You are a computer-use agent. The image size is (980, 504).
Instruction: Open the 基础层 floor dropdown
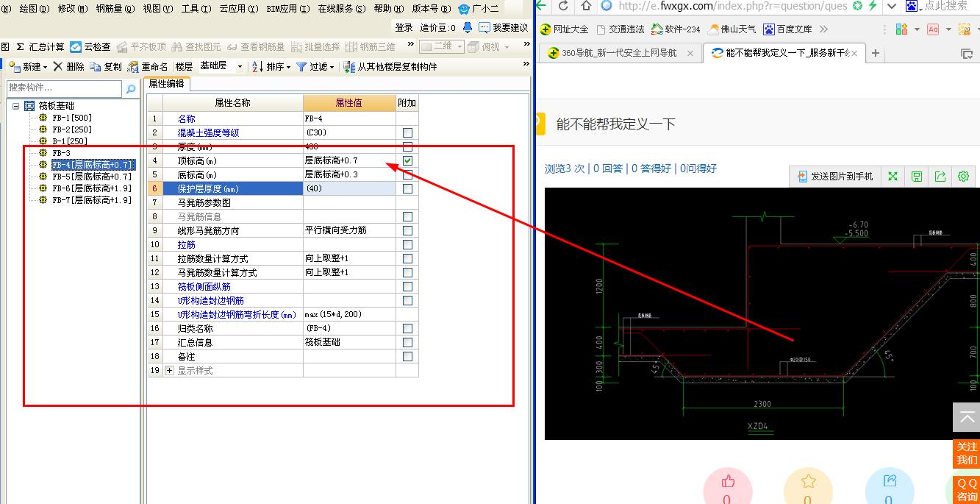point(239,66)
